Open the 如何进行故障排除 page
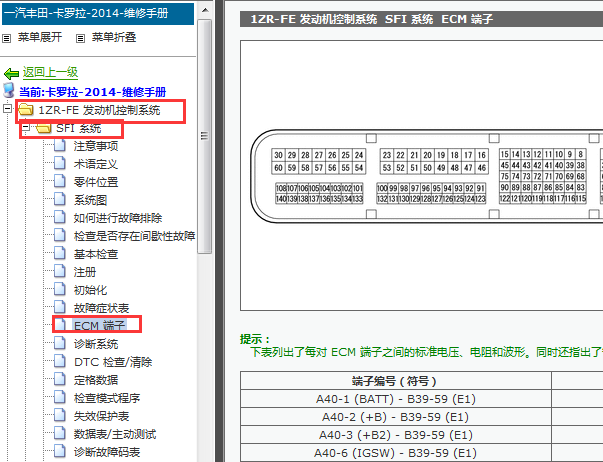Image resolution: width=603 pixels, height=462 pixels. [118, 218]
